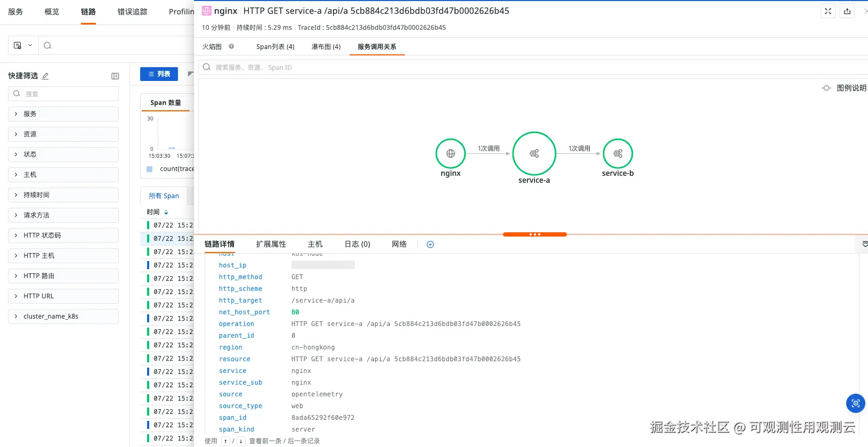Viewport: 868px width, 447px height.
Task: Focus the 快捷筛选 搜索 input
Action: coord(63,94)
